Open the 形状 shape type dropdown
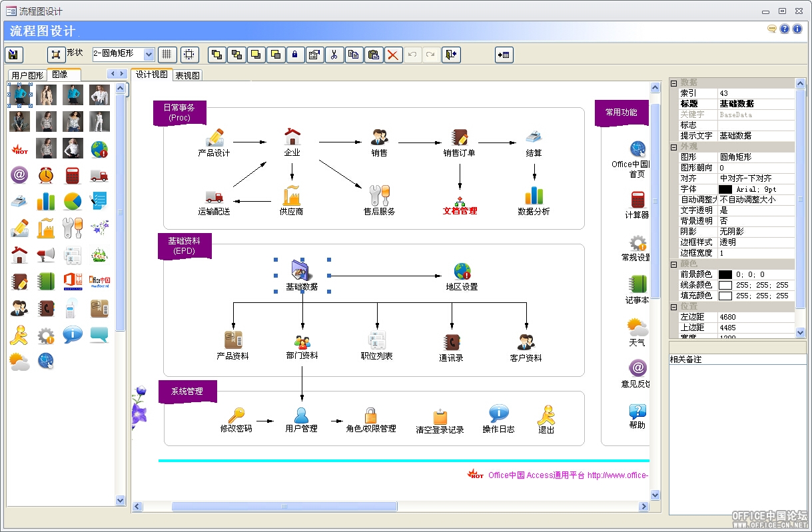The height and width of the screenshot is (532, 812). point(149,54)
